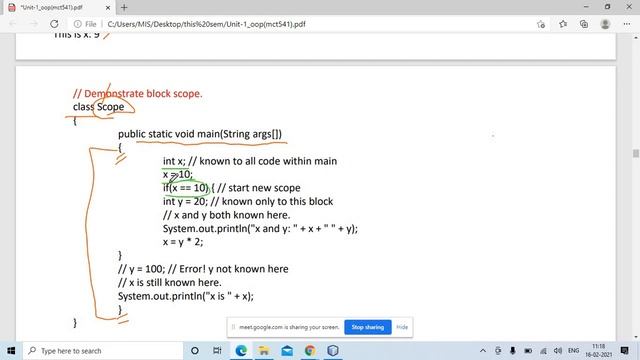This screenshot has height=360, width=640.
Task: Click the Stop sharing button
Action: 368,327
